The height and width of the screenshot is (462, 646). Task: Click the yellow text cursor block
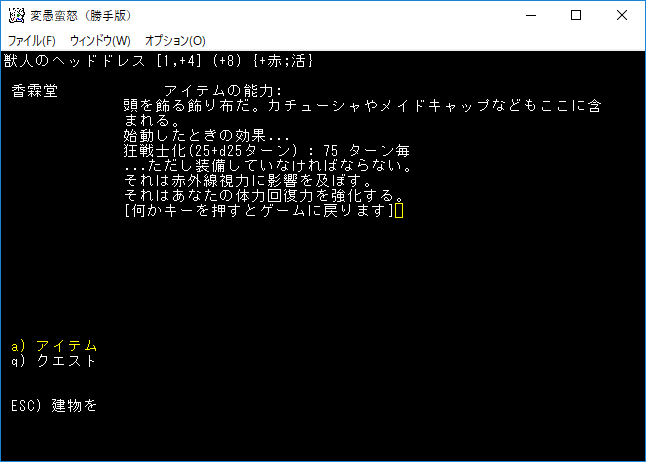[399, 211]
